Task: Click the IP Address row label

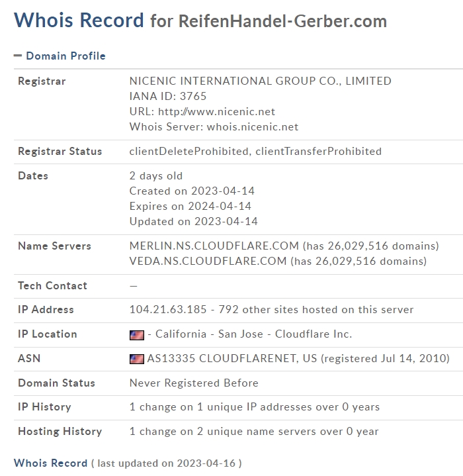Action: click(46, 309)
